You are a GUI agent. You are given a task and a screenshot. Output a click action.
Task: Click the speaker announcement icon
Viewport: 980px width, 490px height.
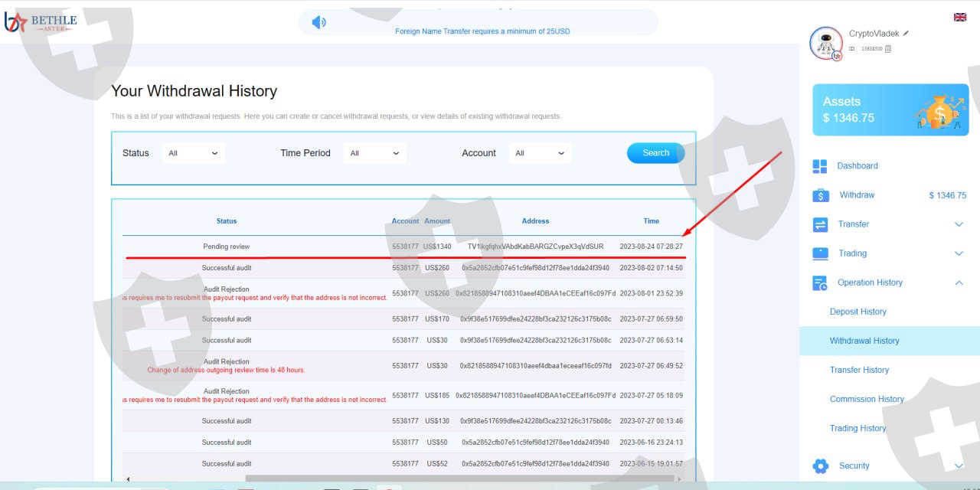click(x=318, y=22)
